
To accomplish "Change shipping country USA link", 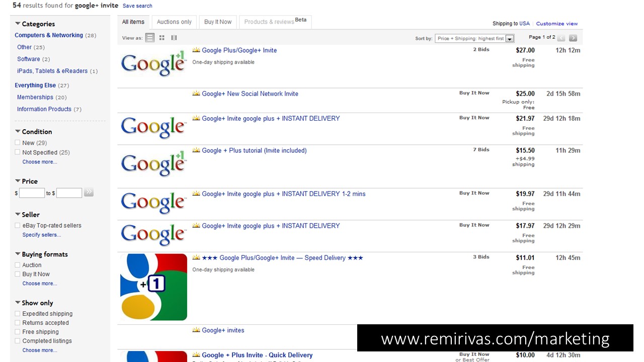I will pos(525,24).
